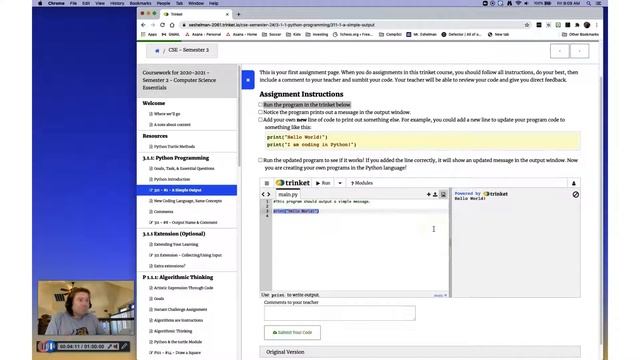
Task: Select the main.py file tab
Action: [x=288, y=195]
